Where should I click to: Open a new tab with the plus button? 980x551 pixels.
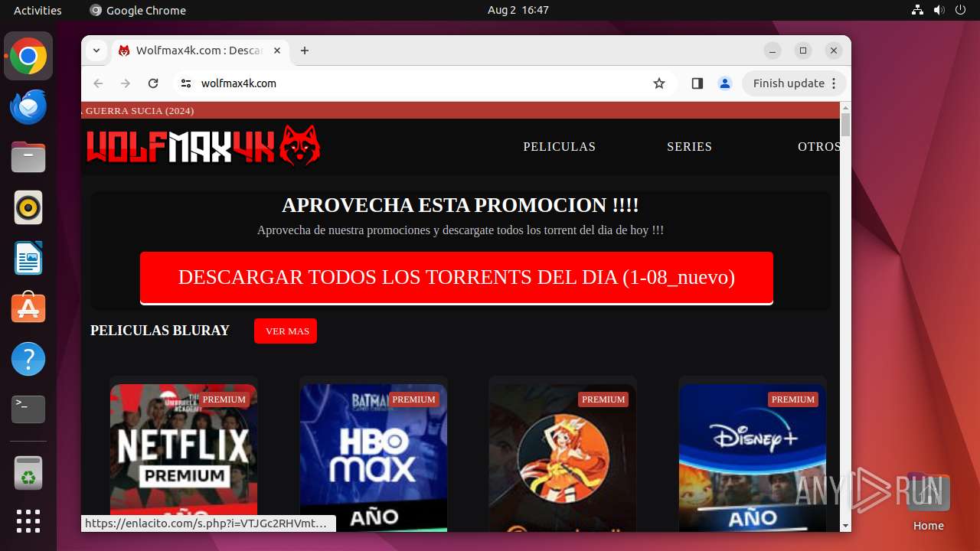click(305, 51)
